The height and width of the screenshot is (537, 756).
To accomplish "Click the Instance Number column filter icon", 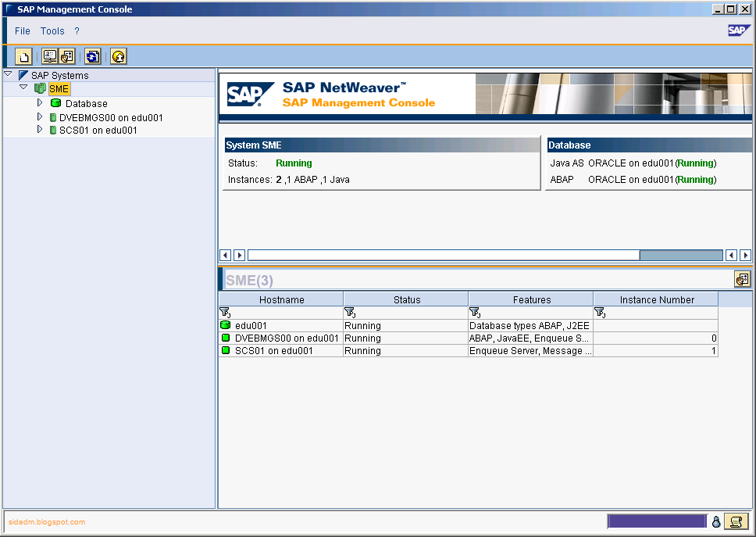I will pos(600,312).
